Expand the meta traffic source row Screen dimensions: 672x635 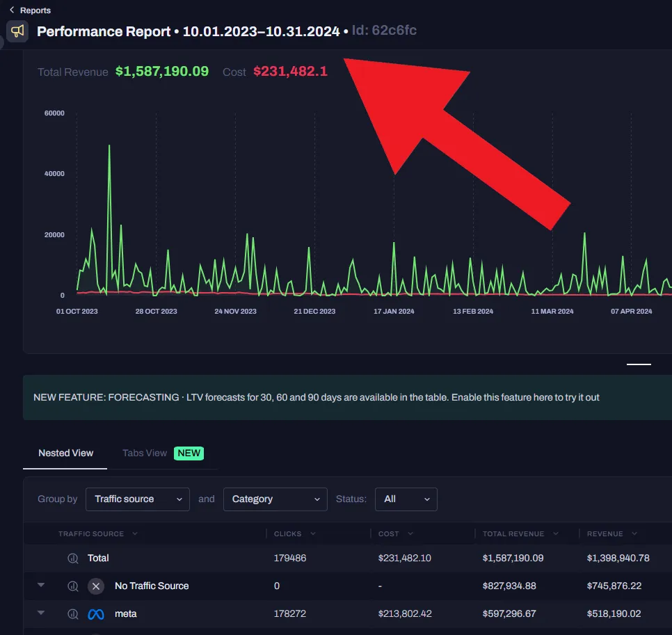click(x=41, y=613)
